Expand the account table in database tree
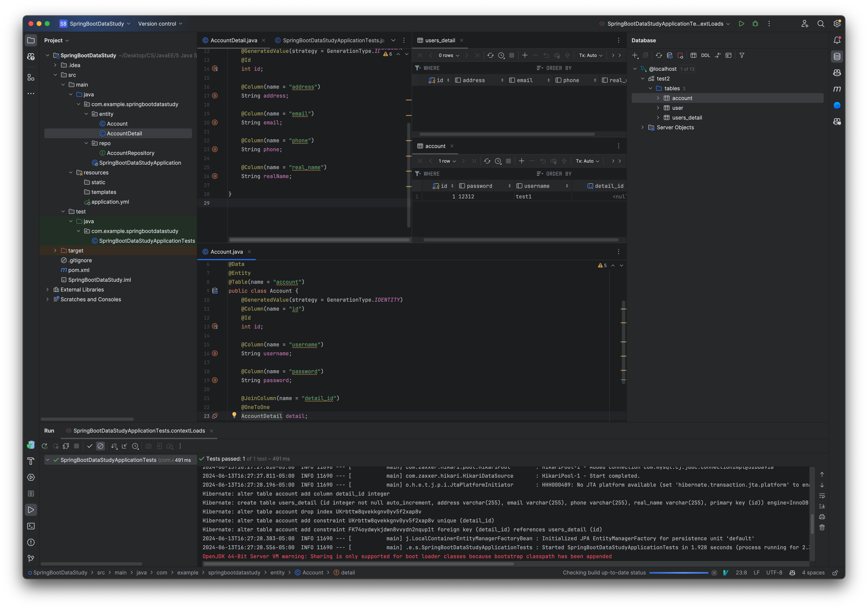This screenshot has height=609, width=868. (x=658, y=98)
